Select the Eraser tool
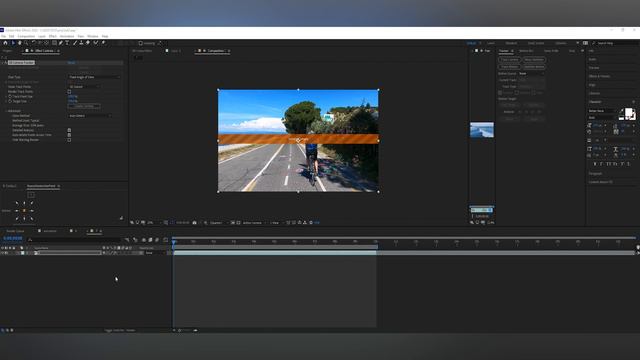Screen dimensions: 640x360 click(x=88, y=43)
